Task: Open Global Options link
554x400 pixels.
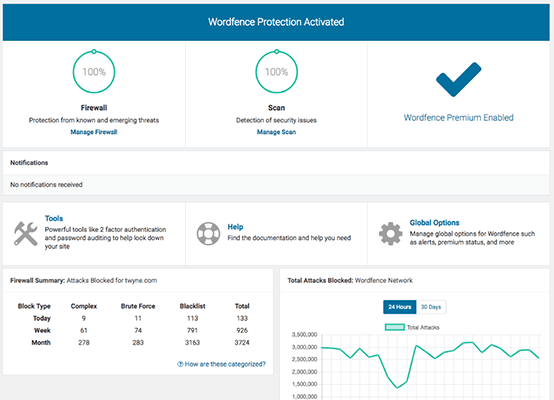Action: point(434,223)
